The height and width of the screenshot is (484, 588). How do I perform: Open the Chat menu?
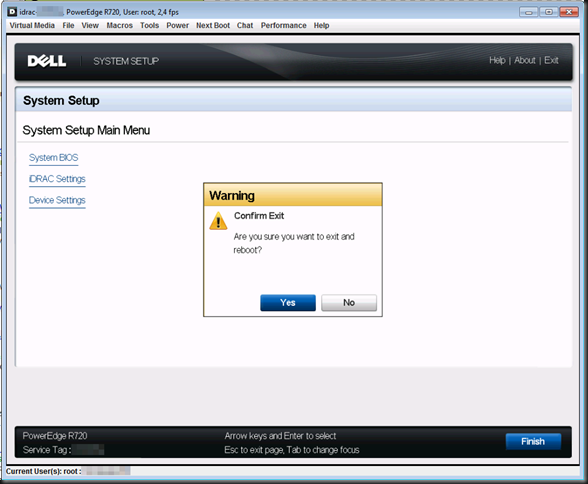click(x=245, y=25)
